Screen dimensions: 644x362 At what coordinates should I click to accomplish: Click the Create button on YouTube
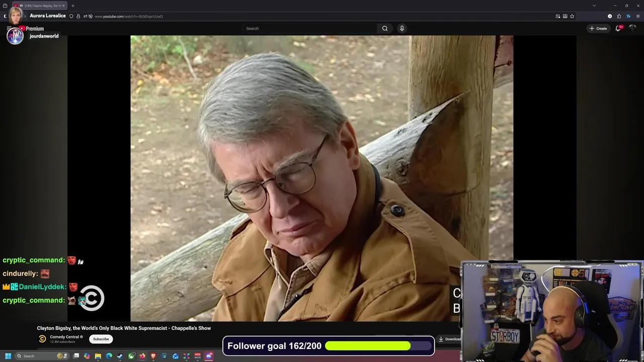coord(598,29)
